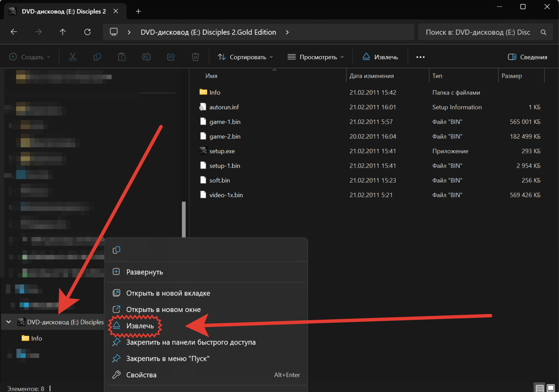
Task: Select the game-2.bin file
Action: pos(225,136)
